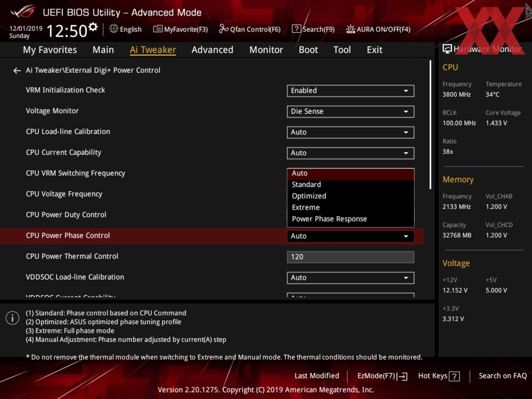Open Qfan Control(F6) fan icon
This screenshot has width=532, height=399.
coord(223,29)
